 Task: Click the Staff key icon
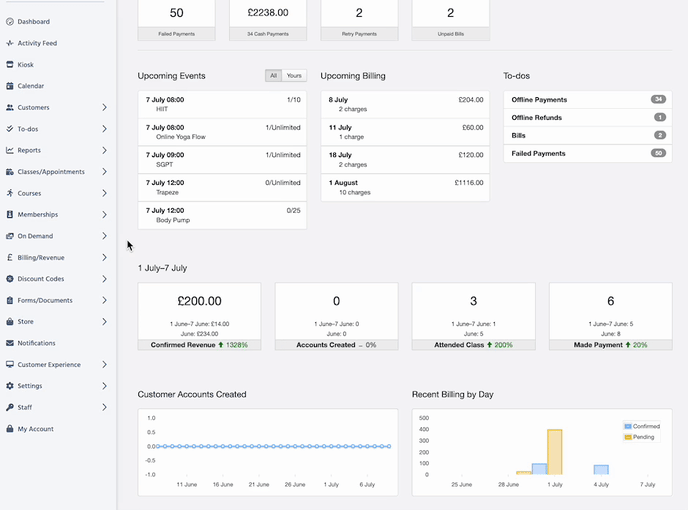point(10,407)
